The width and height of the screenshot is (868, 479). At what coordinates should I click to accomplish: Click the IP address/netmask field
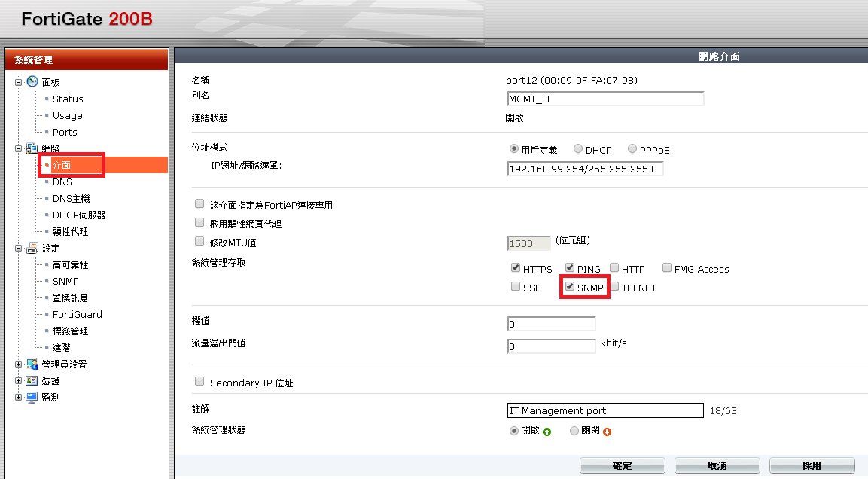click(x=585, y=169)
